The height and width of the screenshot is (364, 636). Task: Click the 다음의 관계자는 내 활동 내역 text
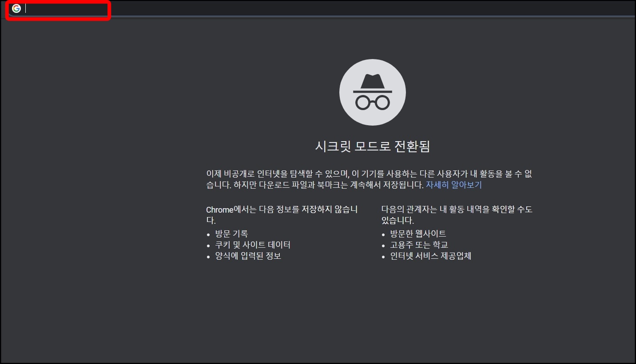(457, 214)
